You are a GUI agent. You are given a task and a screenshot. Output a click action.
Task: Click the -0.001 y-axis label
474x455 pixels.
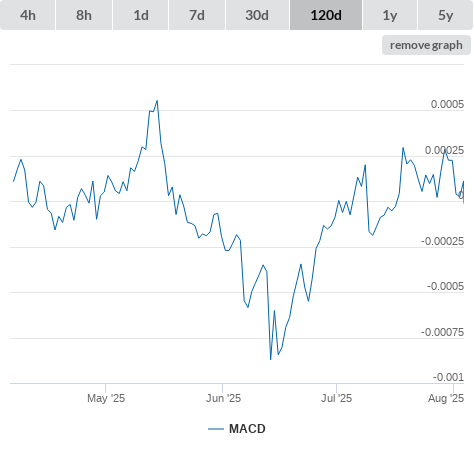click(448, 377)
